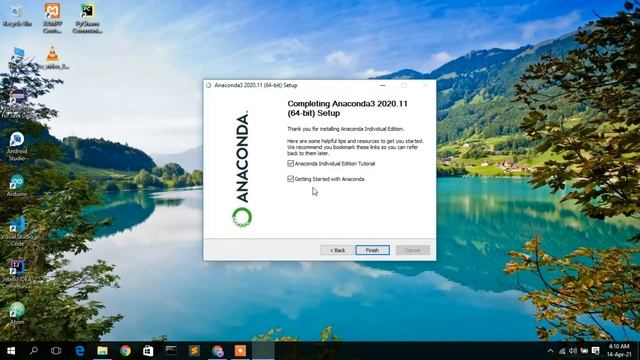Click the Anaconda green ring logo
Image resolution: width=640 pixels, height=360 pixels.
(242, 217)
